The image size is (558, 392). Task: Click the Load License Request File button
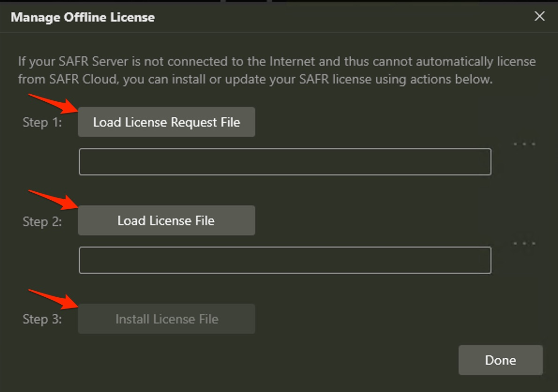(166, 122)
